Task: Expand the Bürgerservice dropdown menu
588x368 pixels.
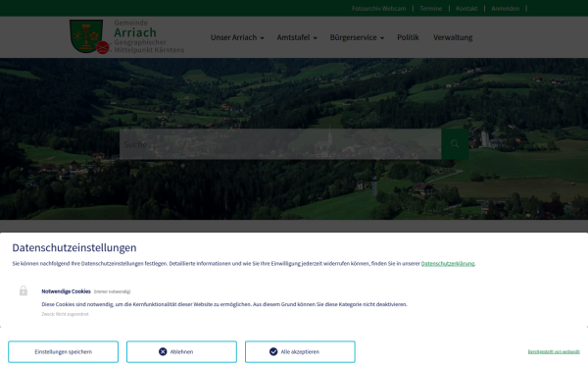Action: tap(357, 37)
